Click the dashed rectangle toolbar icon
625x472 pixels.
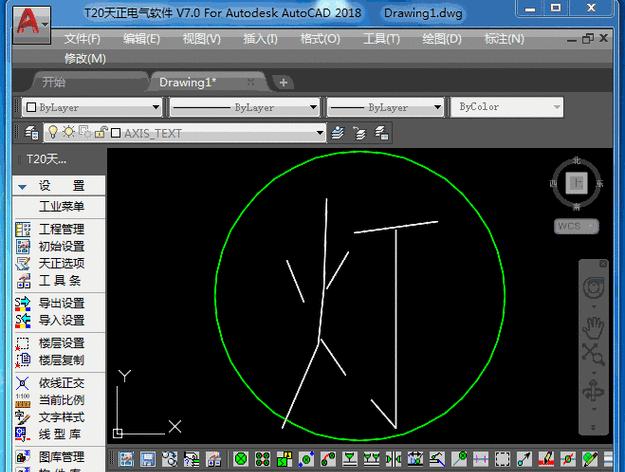(502, 459)
